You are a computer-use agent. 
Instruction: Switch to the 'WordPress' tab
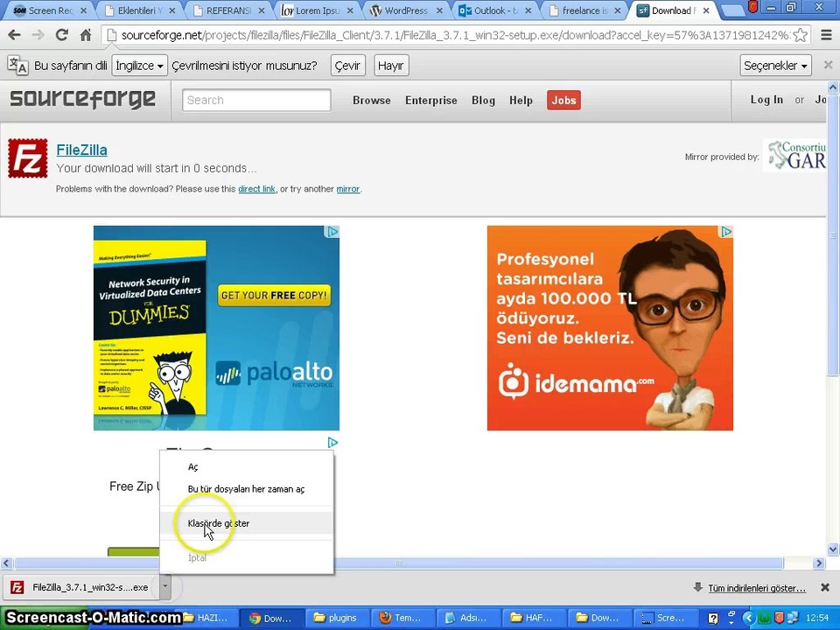click(405, 10)
